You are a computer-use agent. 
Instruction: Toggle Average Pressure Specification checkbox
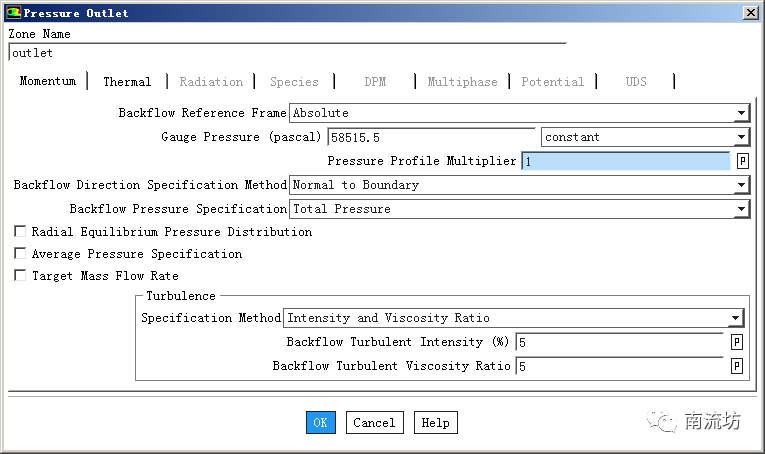20,254
